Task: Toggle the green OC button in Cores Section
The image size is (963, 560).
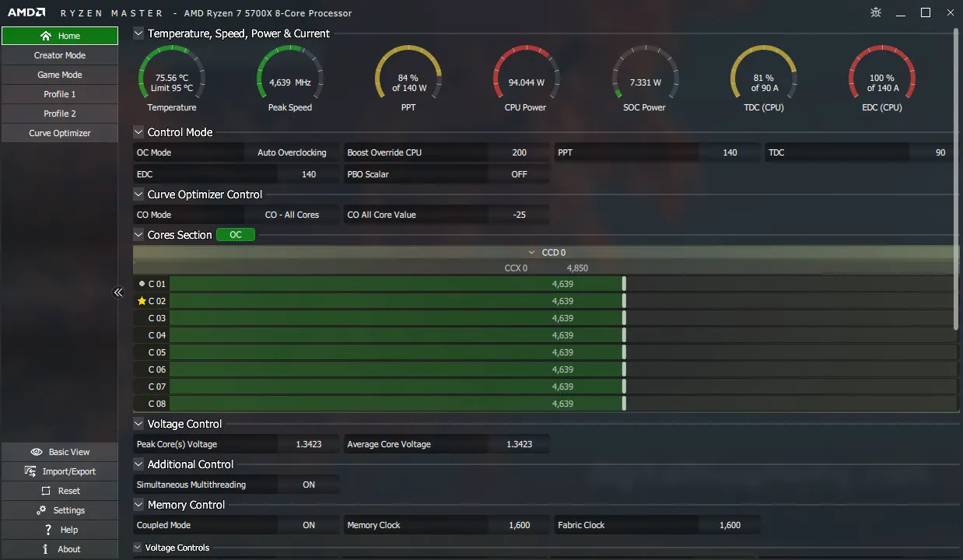Action: coord(236,235)
